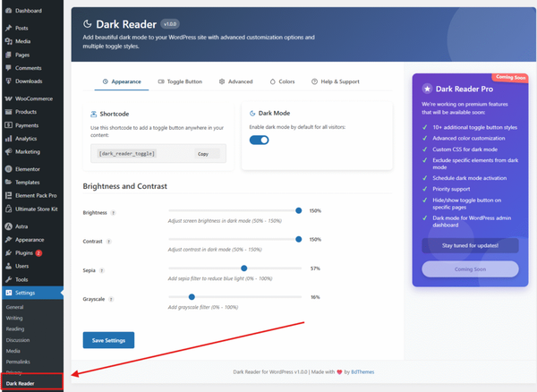Click the Settings sliders icon in sidebar
Viewport: 537px width, 392px height.
point(9,293)
